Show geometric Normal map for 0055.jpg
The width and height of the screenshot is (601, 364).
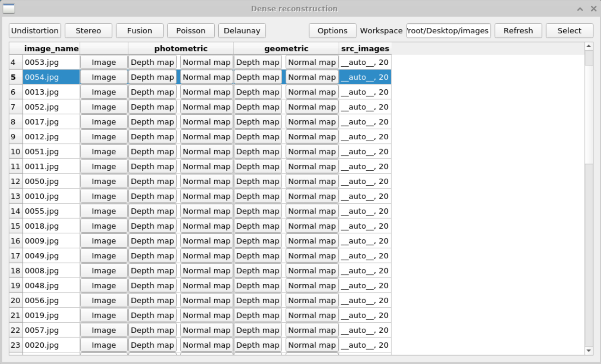[312, 211]
